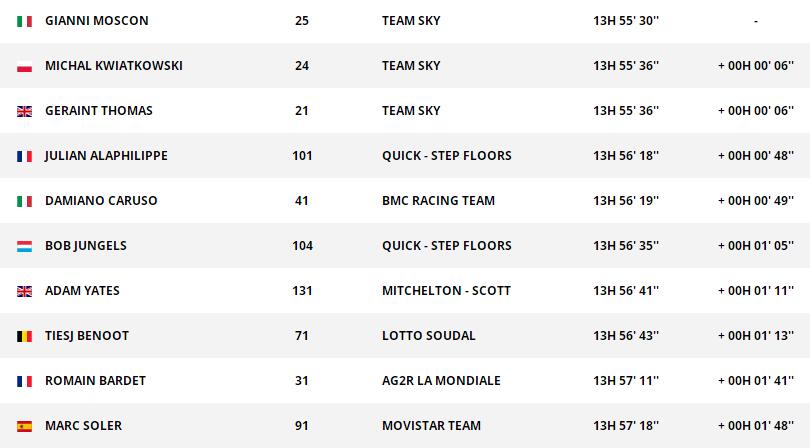Open the Mitchelton - Scott team link

coord(446,291)
